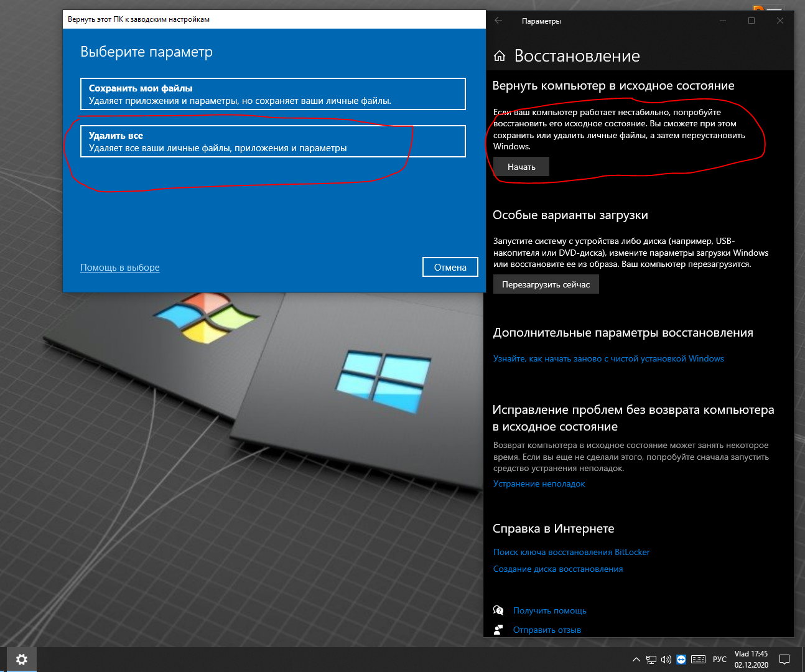The width and height of the screenshot is (805, 672).
Task: Open volume speaker icon in tray
Action: (666, 660)
